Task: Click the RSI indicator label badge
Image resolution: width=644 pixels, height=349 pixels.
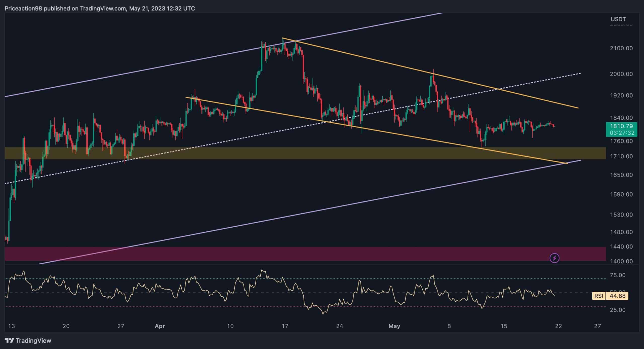Action: coord(599,296)
